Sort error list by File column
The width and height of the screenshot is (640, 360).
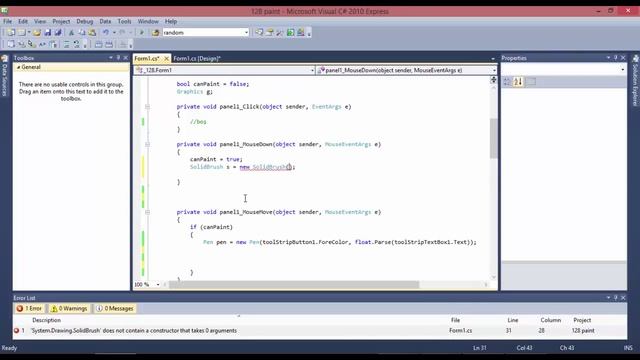[456, 320]
